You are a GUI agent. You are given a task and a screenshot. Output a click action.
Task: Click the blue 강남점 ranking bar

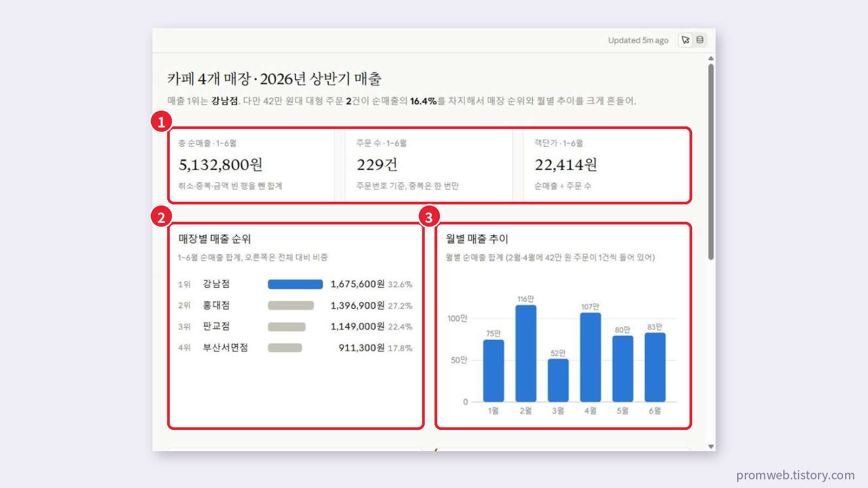coord(295,284)
